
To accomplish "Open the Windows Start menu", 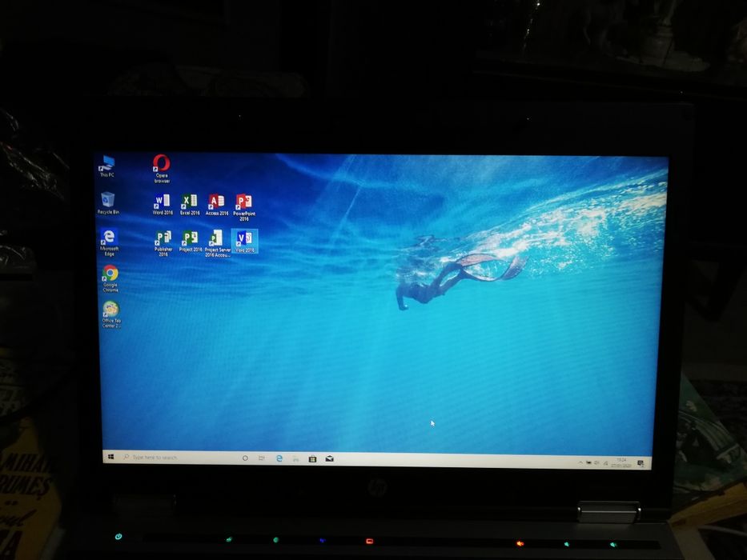I will click(111, 457).
